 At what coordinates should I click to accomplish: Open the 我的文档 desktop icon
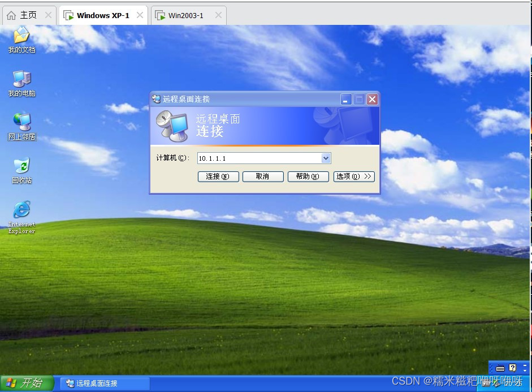[x=21, y=40]
